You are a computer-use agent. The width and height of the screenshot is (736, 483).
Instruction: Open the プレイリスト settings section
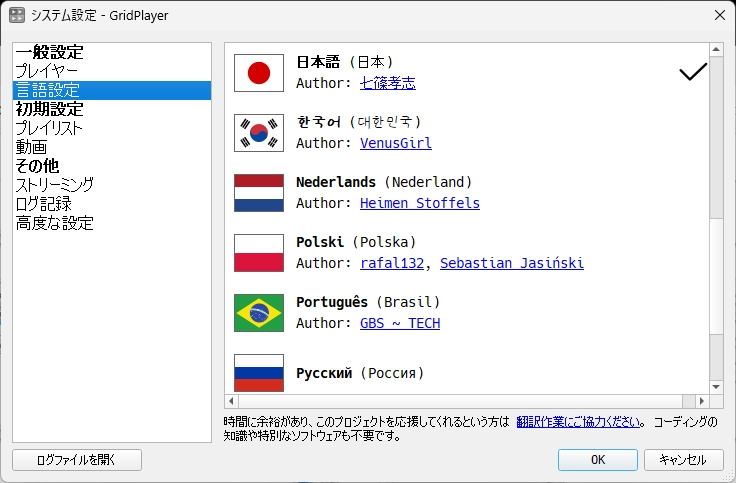click(49, 128)
